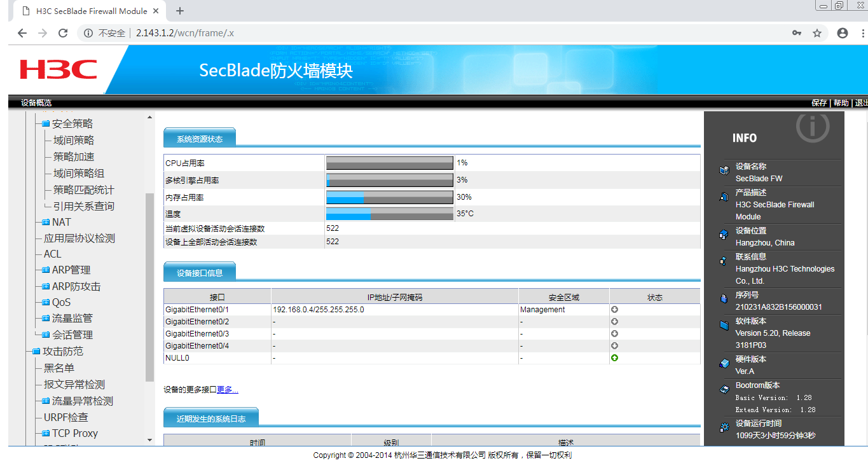Open 域间策略组 in the navigation tree

tap(79, 173)
